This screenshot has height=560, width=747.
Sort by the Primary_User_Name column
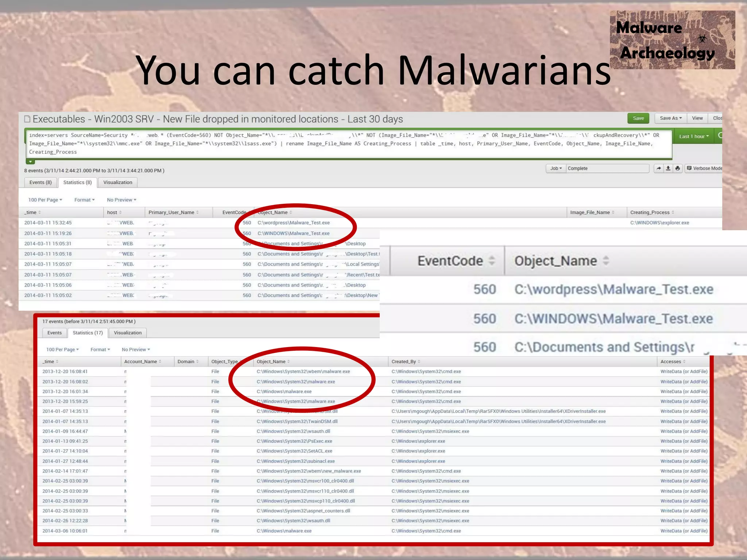(x=197, y=213)
